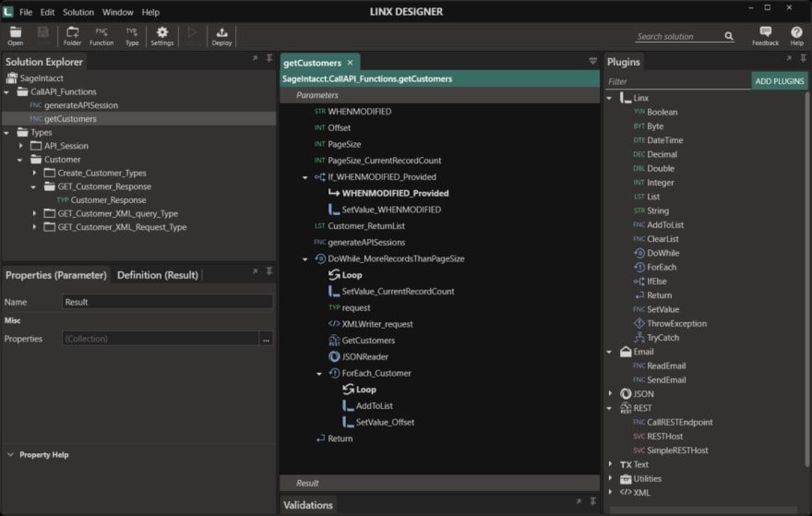
Task: Expand the JSON plugin group
Action: [610, 394]
